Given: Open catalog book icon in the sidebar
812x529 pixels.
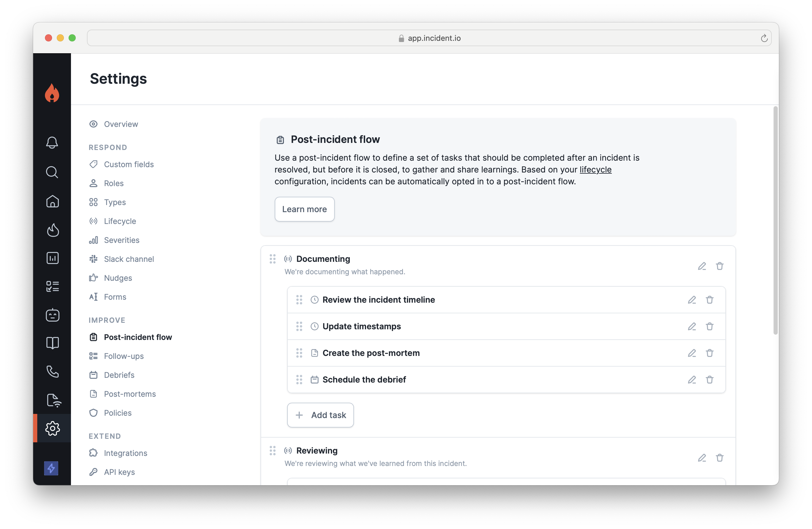Looking at the screenshot, I should click(x=52, y=343).
